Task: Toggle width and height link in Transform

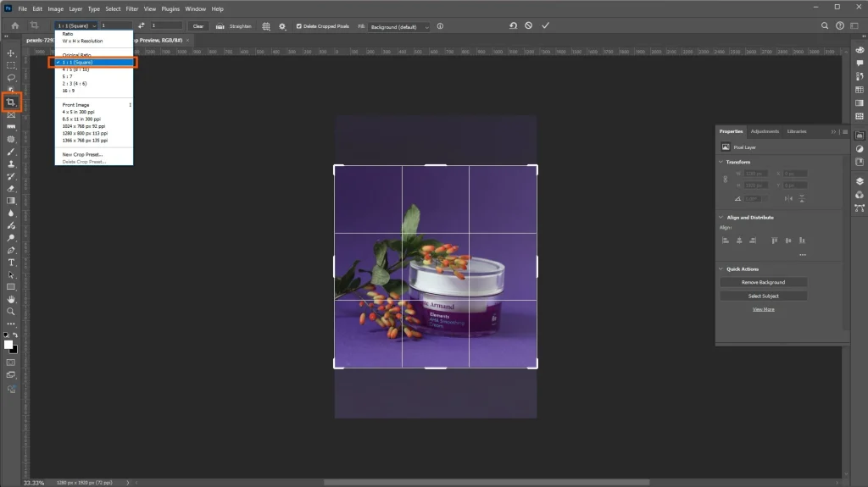Action: [x=726, y=180]
